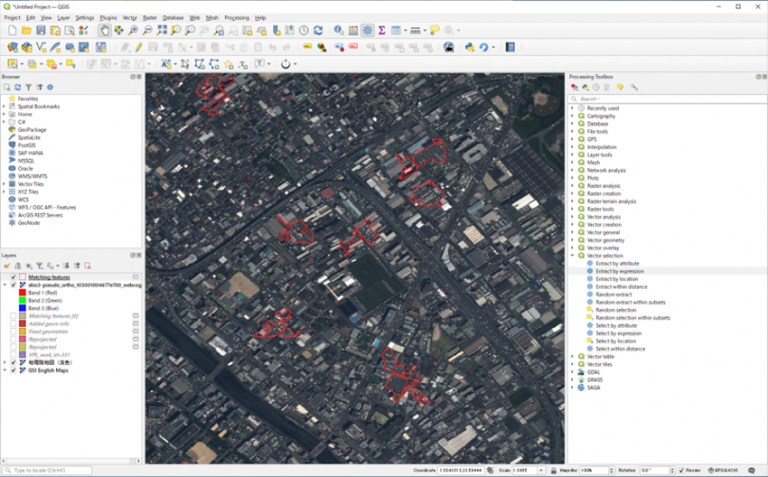The height and width of the screenshot is (477, 768).
Task: Open the Processing menu
Action: 237,18
